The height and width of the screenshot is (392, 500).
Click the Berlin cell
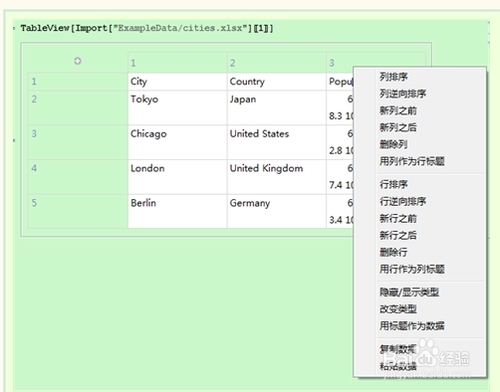click(177, 211)
